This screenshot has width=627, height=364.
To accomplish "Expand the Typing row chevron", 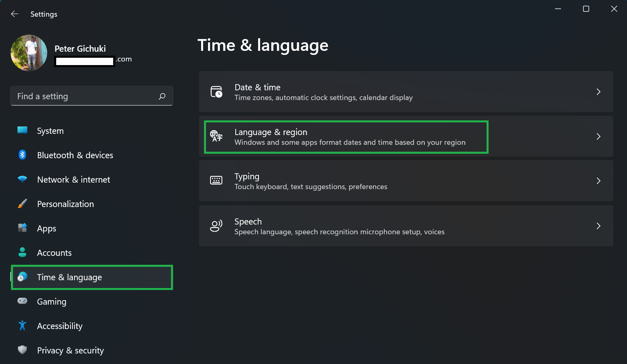I will 598,181.
